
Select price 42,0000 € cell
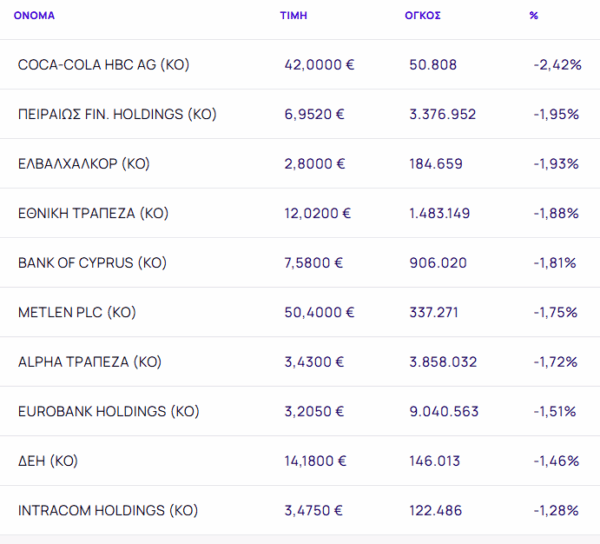click(x=319, y=65)
